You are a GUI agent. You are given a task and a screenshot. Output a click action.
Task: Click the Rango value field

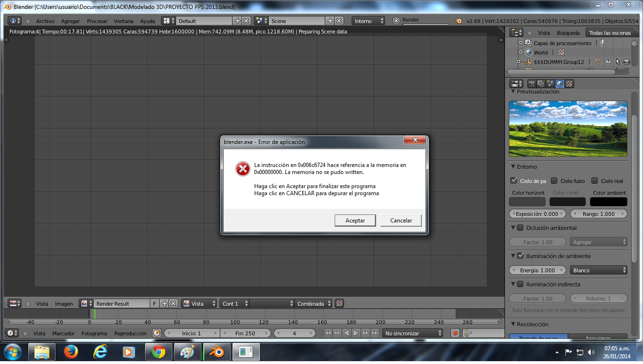pyautogui.click(x=599, y=214)
